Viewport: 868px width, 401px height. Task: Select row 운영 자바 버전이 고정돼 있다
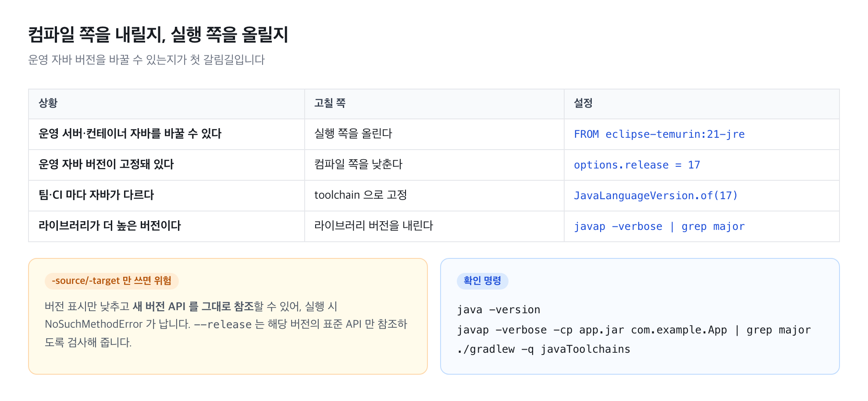click(x=434, y=165)
